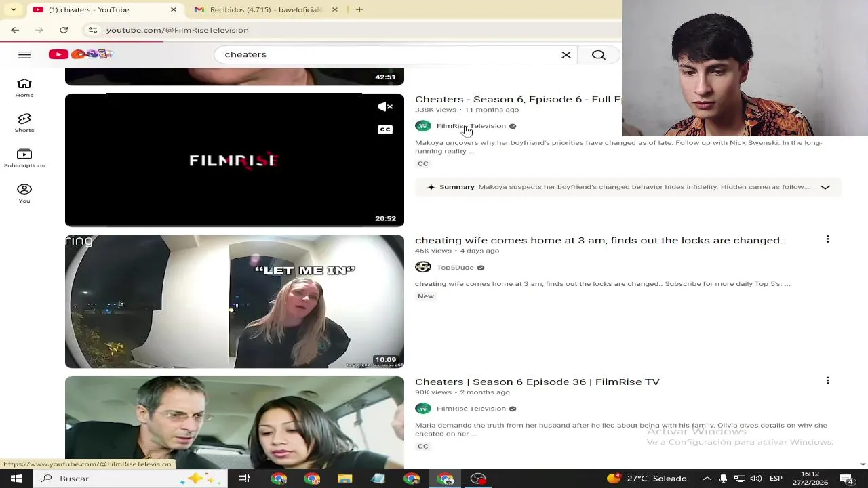The height and width of the screenshot is (488, 868).
Task: Click the ESP language indicator
Action: pos(776,479)
